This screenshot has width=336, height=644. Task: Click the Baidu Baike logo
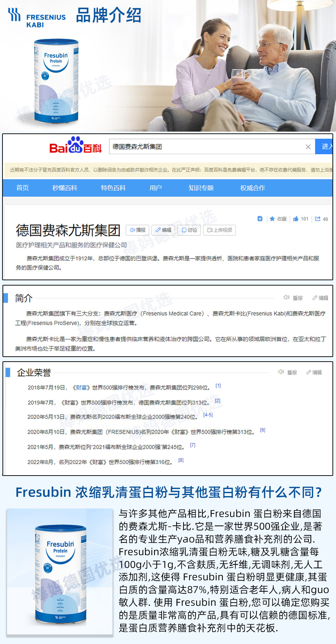point(75,145)
